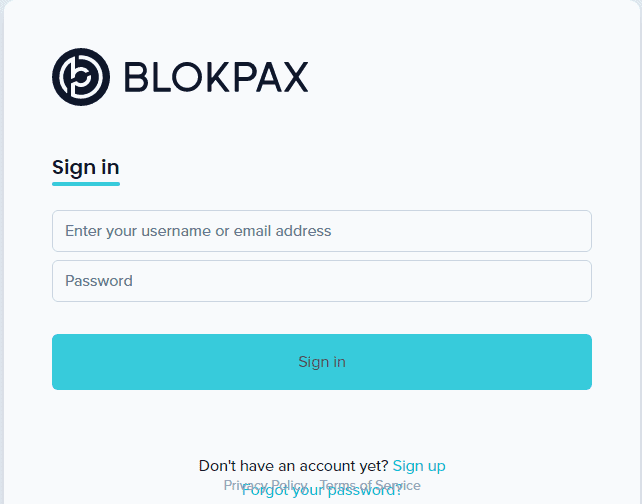Click the letter B in the BLOKPAX wordmark
The width and height of the screenshot is (642, 504).
[136, 77]
